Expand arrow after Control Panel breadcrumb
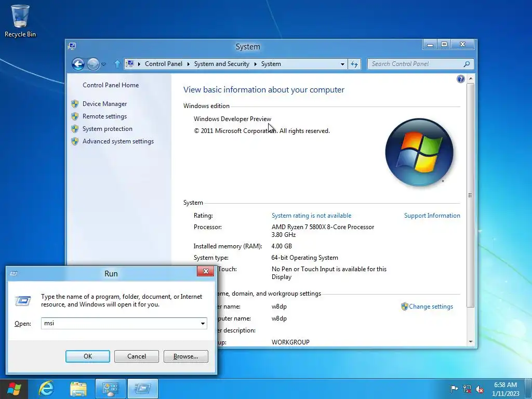Image resolution: width=532 pixels, height=399 pixels. [x=188, y=64]
